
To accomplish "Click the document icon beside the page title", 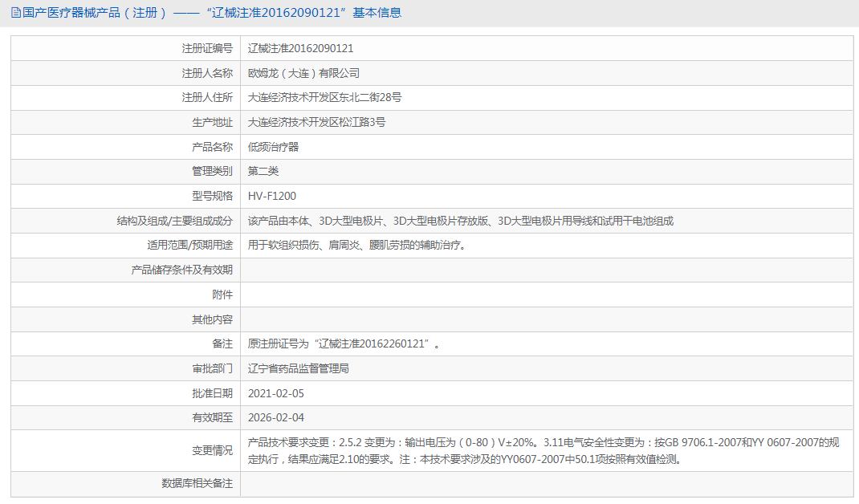I will tap(16, 13).
